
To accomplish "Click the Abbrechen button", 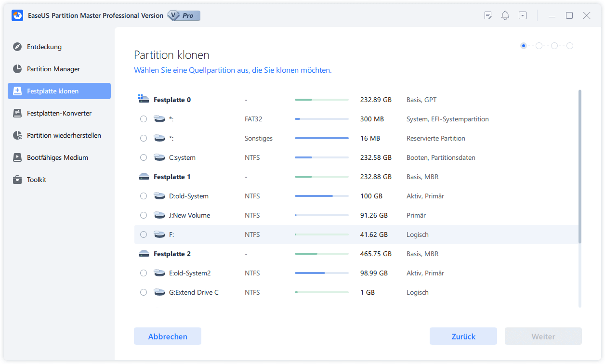I will [x=168, y=337].
